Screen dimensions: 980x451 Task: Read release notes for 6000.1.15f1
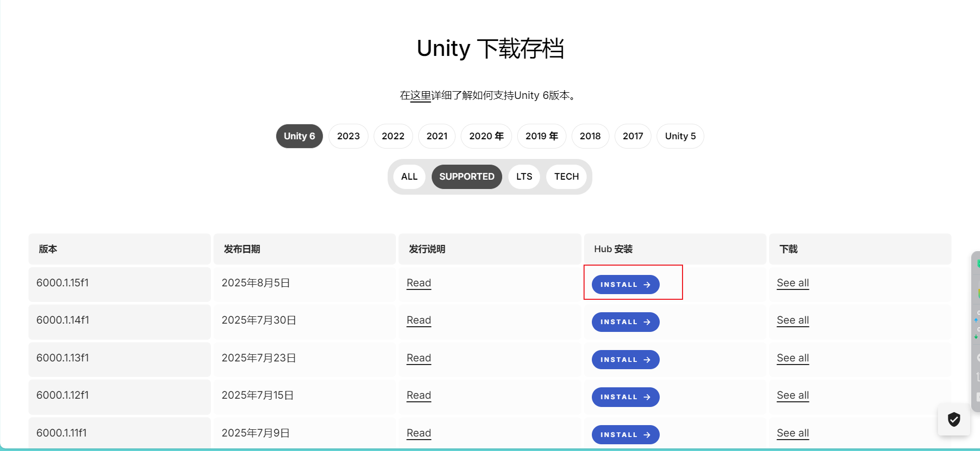click(x=419, y=283)
